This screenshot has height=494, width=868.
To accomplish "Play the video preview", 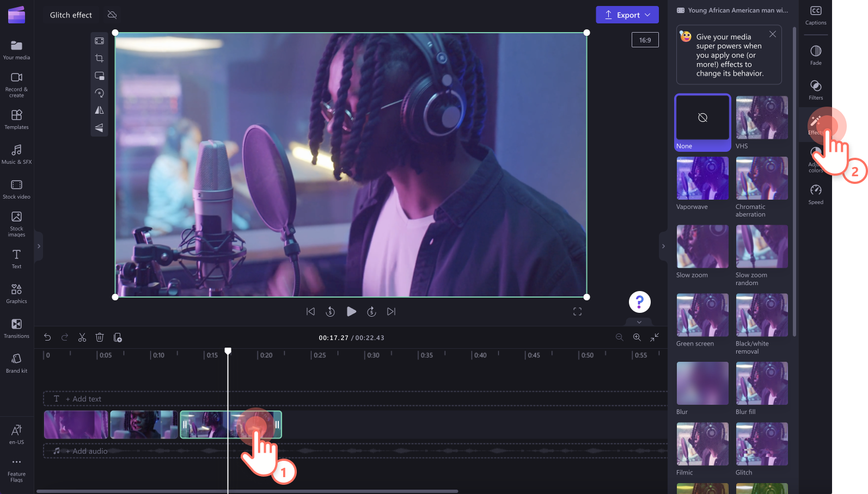I will pos(351,311).
